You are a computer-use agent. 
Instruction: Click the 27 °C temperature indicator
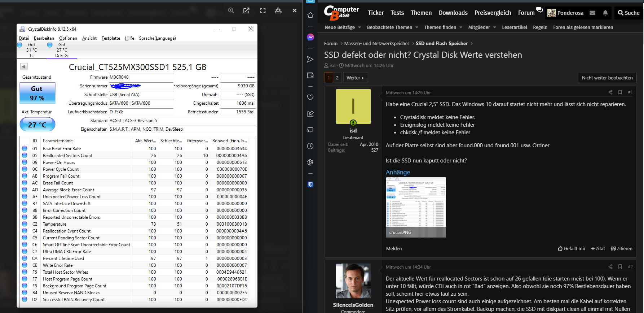[x=38, y=125]
